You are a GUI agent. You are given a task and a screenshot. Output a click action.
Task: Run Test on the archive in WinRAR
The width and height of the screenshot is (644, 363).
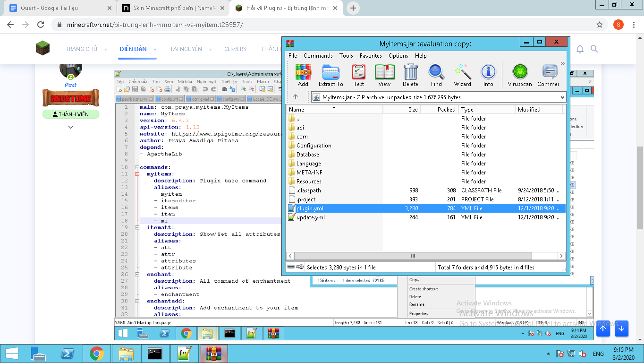tap(359, 76)
